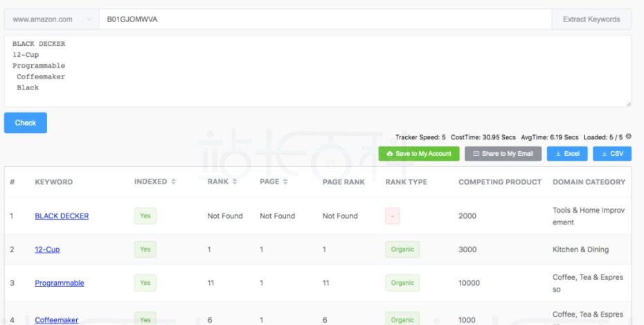
Task: Click rank value 11 for Programmable
Action: (x=211, y=283)
